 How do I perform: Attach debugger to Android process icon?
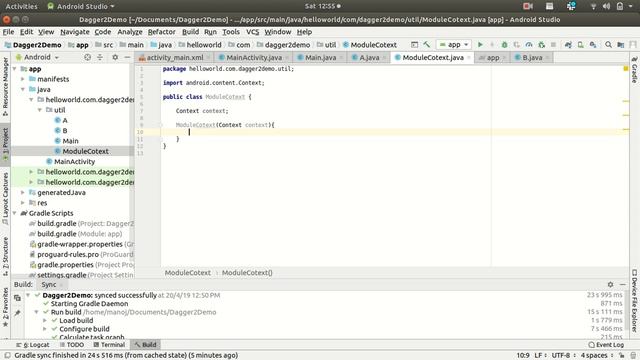(x=542, y=44)
